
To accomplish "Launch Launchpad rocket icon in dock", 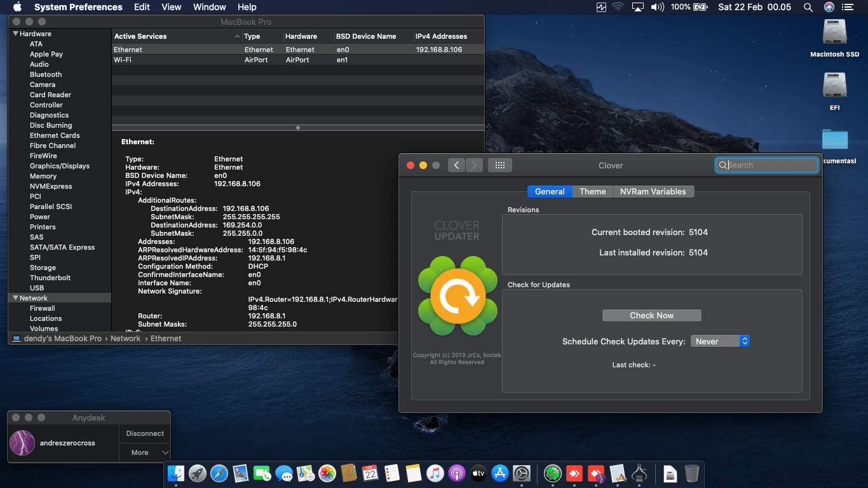I will [x=198, y=473].
